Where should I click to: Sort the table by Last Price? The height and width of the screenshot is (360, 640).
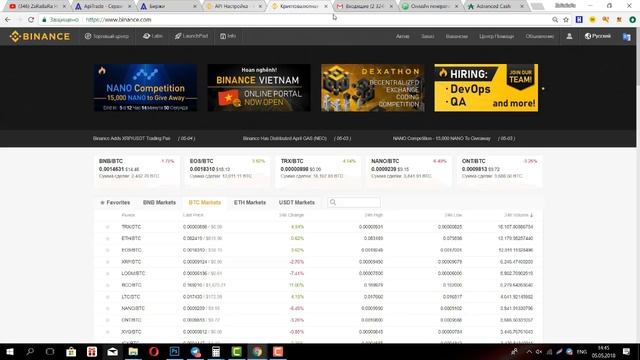click(x=193, y=215)
